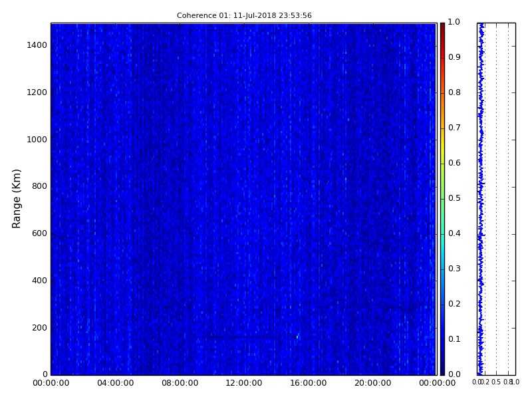Click the 400 range tick label
Viewport: 532px width, 399px height.
39,281
